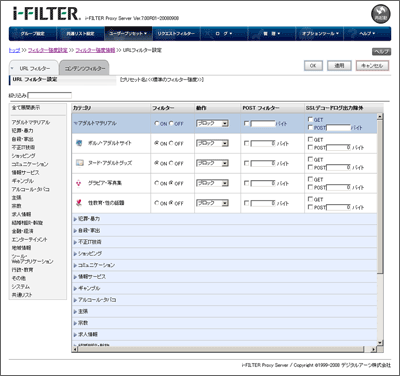Click the table's vertical scrollbar thumb

[x=380, y=197]
